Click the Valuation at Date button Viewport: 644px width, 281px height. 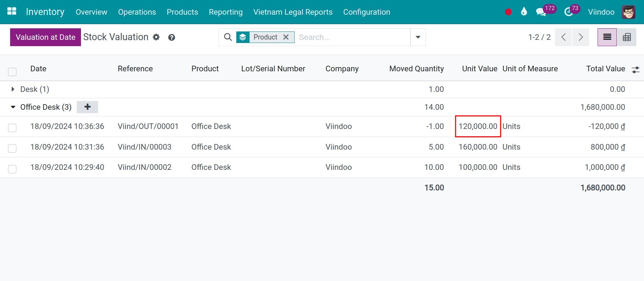45,37
